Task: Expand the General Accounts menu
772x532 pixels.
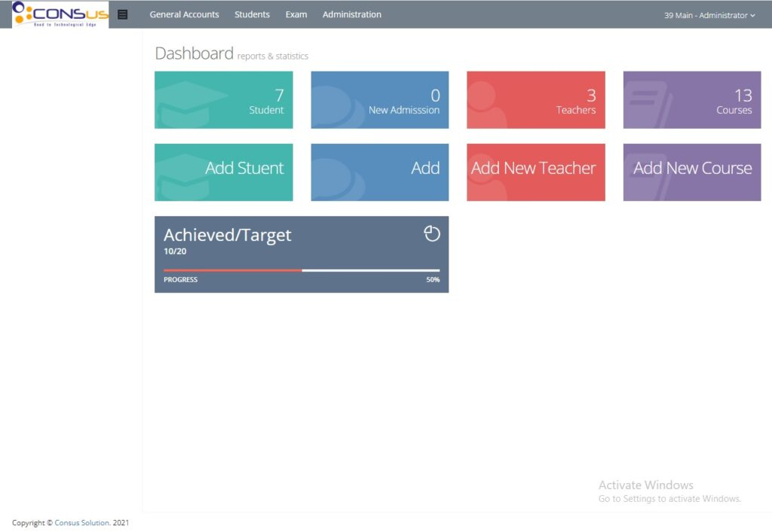Action: 184,14
